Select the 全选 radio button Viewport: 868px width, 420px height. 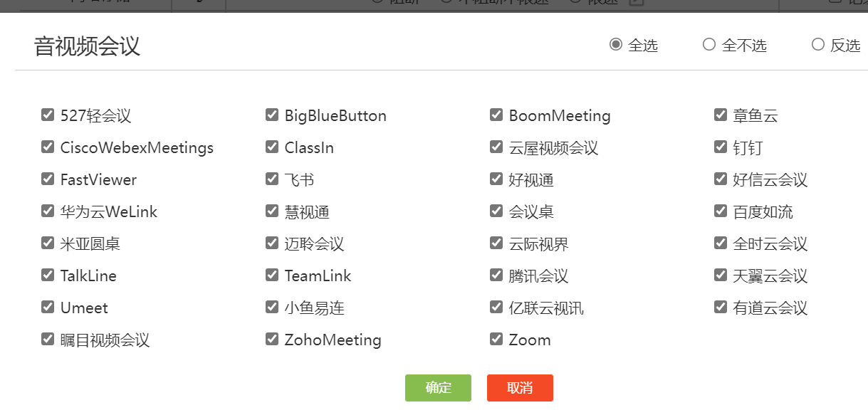[616, 45]
